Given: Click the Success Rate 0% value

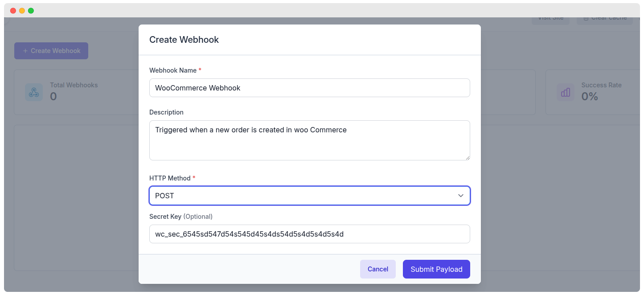Looking at the screenshot, I should point(589,96).
